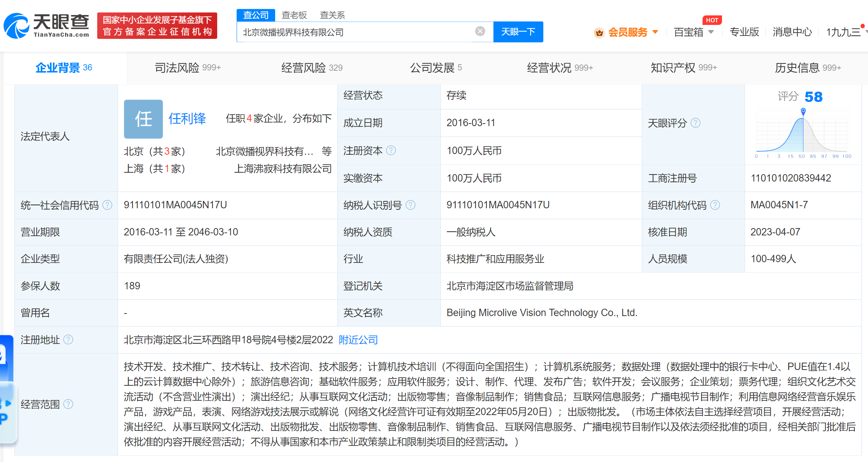The height and width of the screenshot is (462, 868).
Task: Click the 天眼一下 search button
Action: point(518,32)
